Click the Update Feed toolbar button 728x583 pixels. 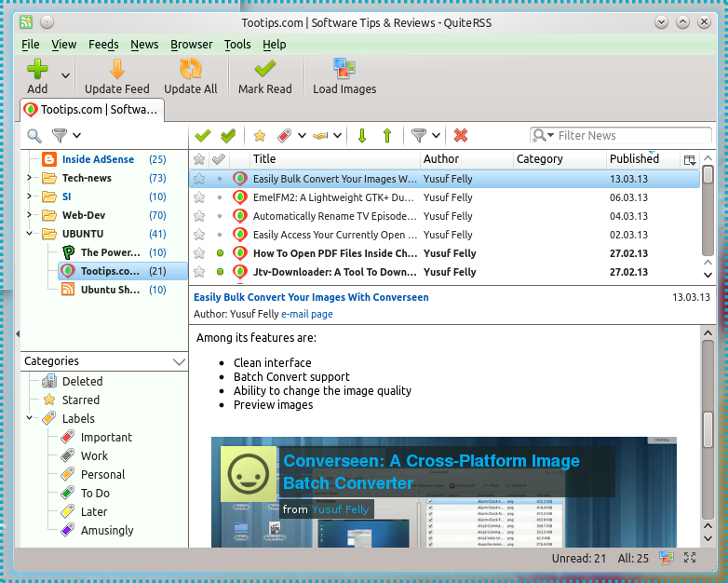(117, 77)
